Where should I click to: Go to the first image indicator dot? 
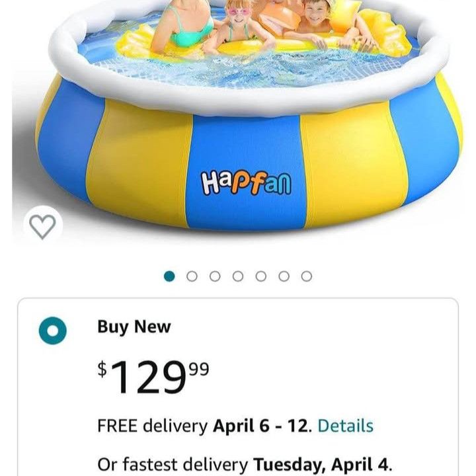click(x=169, y=276)
